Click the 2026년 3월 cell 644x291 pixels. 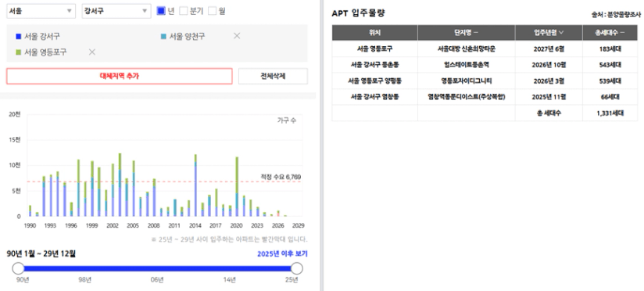(549, 81)
